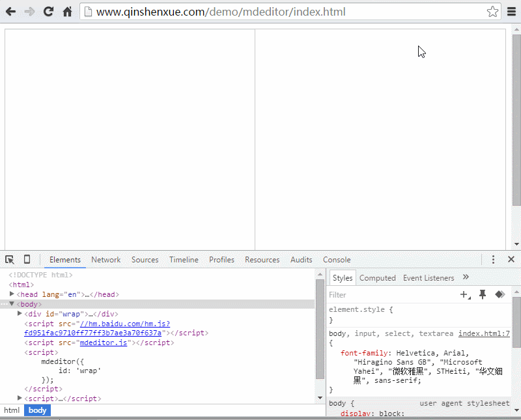Screen dimensions: 521x420
Task: Go to the Home page icon
Action: 68,12
